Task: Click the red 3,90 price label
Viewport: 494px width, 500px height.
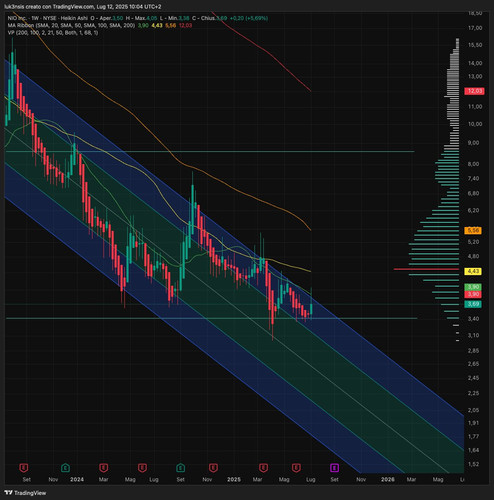Action: (473, 294)
